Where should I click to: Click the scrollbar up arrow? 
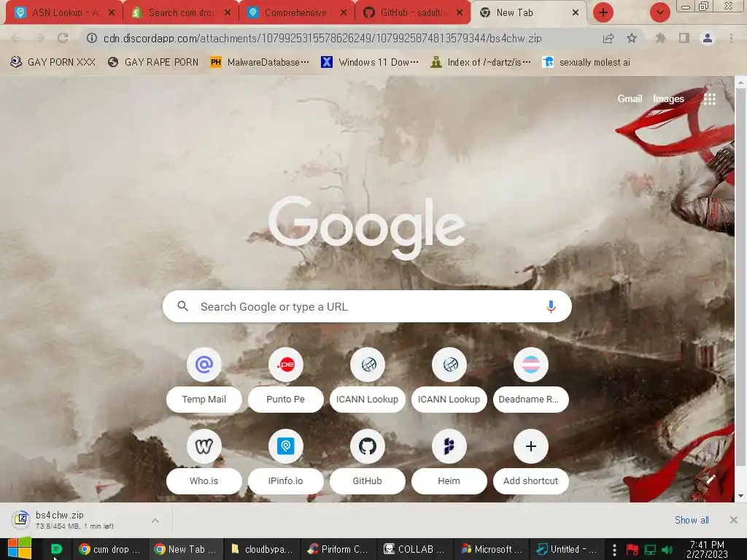click(740, 82)
